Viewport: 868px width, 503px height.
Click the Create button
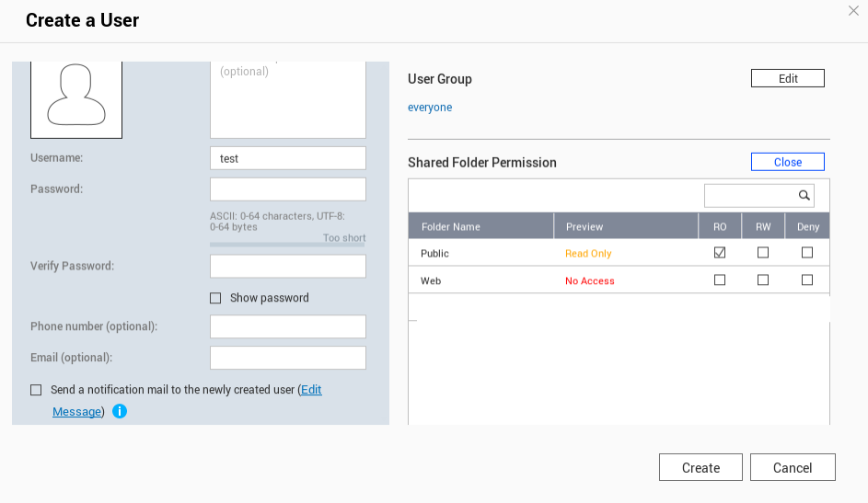(x=700, y=468)
